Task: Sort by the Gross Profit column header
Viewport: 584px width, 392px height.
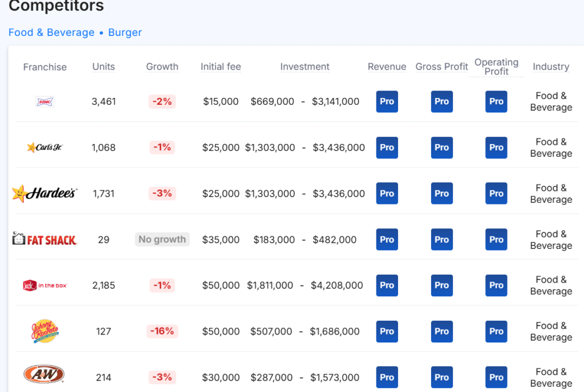Action: [442, 67]
